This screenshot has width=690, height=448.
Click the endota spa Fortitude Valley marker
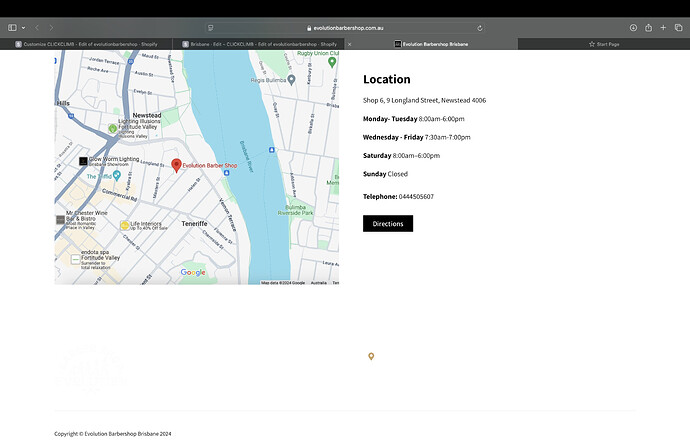coord(75,259)
